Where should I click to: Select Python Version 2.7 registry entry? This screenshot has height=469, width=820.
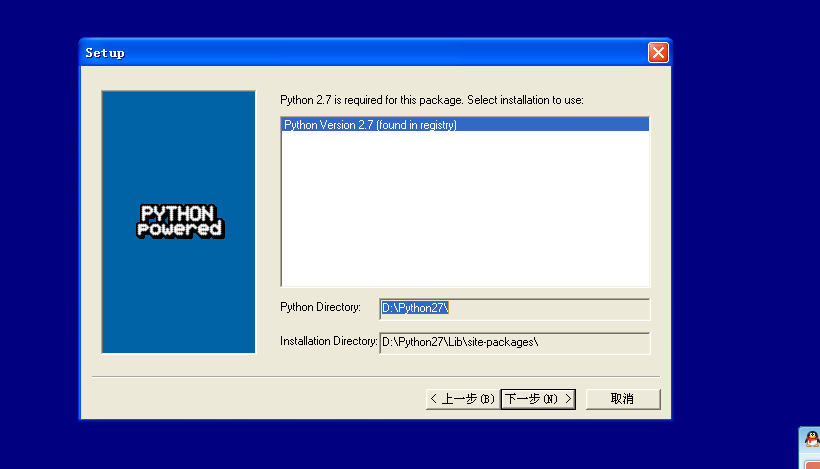465,124
